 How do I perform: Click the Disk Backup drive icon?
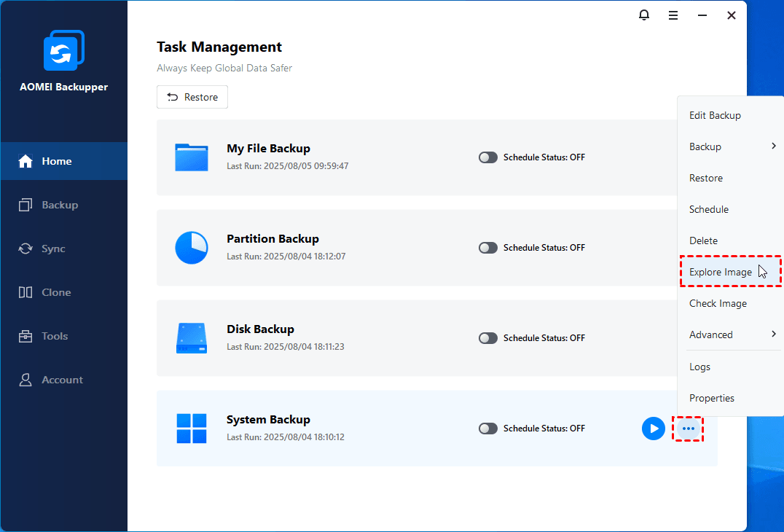(192, 338)
